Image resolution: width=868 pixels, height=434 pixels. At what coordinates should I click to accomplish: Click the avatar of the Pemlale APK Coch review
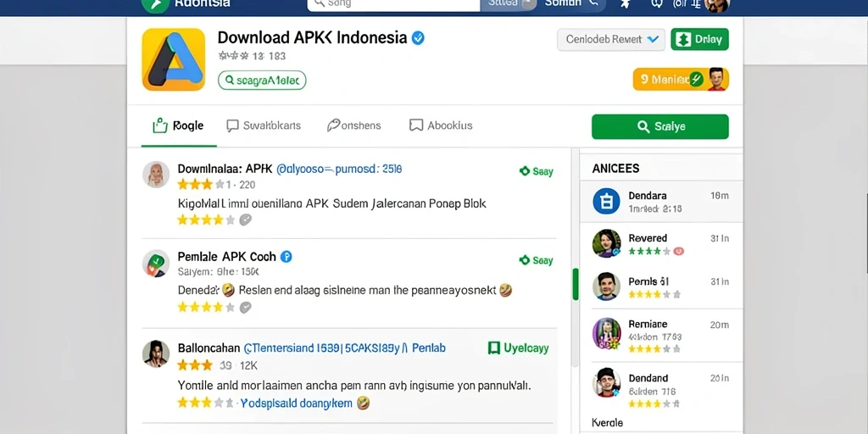(156, 263)
